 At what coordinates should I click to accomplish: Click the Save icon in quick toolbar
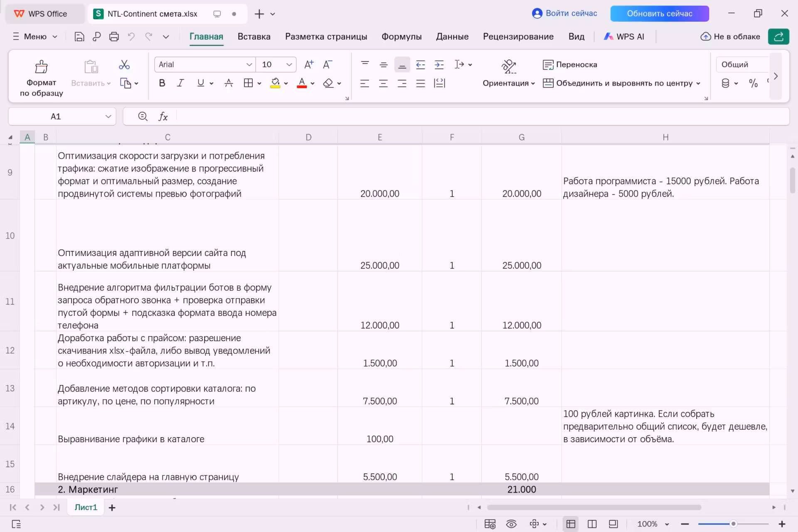click(79, 37)
